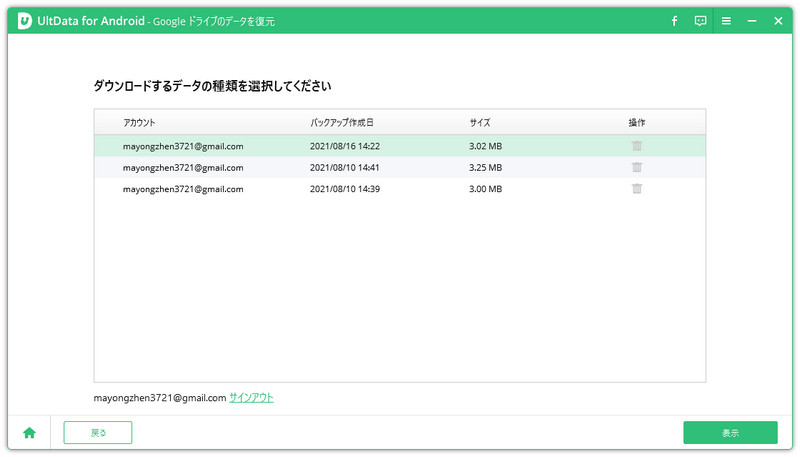This screenshot has width=800, height=457.
Task: Click the アカウント column header
Action: (x=139, y=122)
